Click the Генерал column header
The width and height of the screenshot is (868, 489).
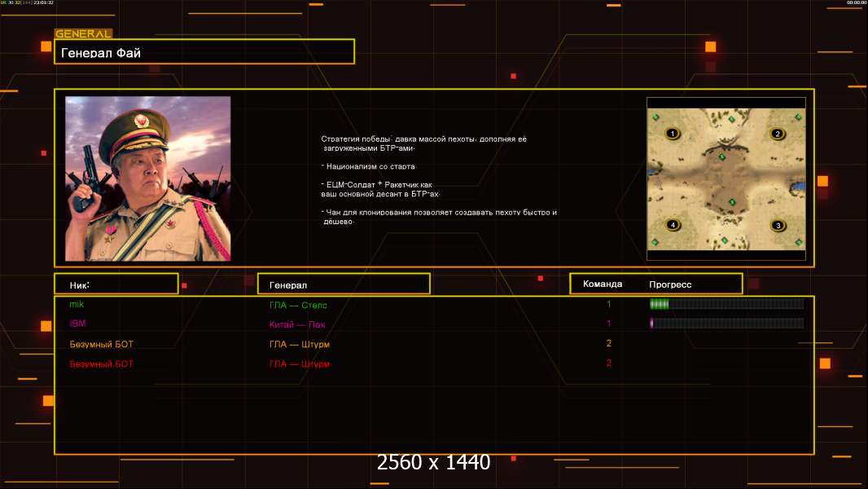(344, 284)
